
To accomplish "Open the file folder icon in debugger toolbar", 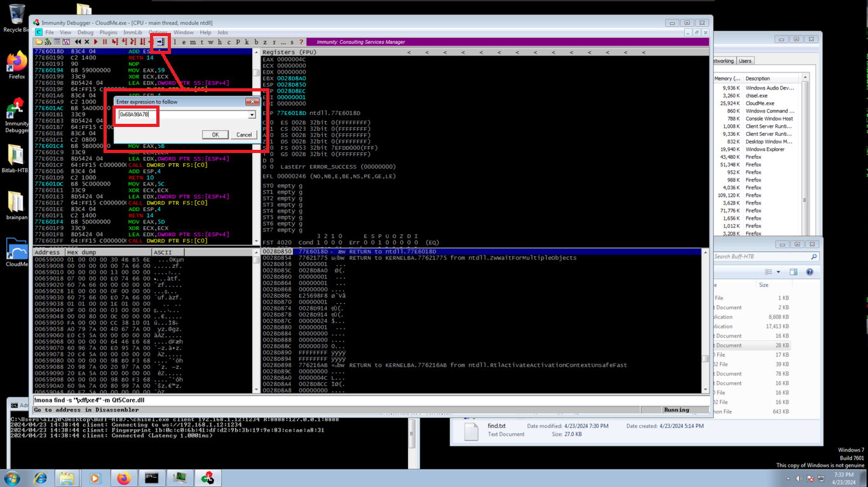I will (x=39, y=42).
